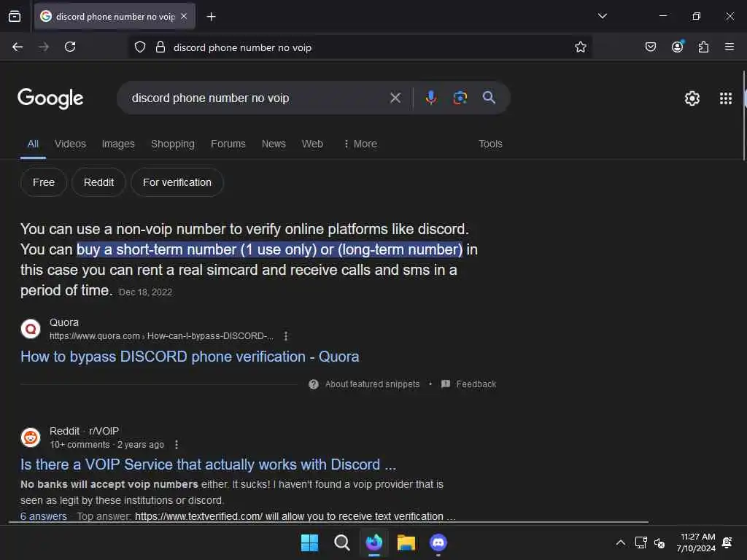The image size is (747, 560).
Task: Open Firefox account icon
Action: 677,46
